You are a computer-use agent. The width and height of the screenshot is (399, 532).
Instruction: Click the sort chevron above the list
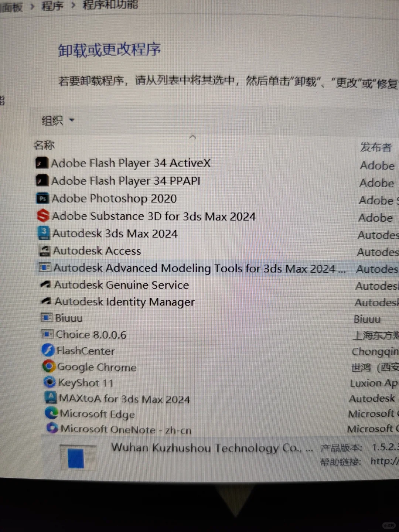click(192, 137)
